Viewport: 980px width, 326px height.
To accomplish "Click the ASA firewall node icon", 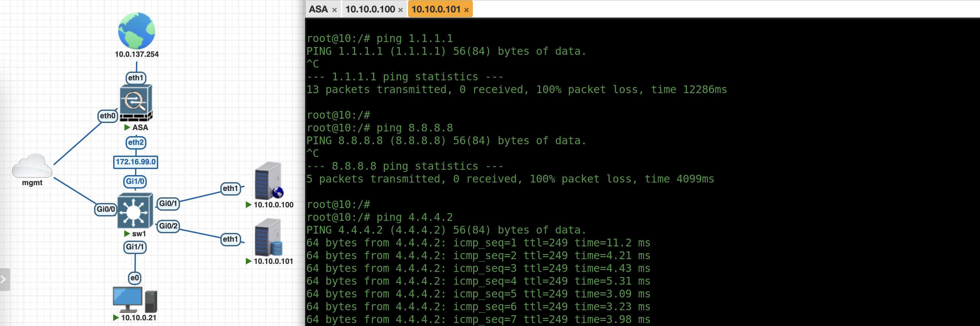I will (136, 102).
